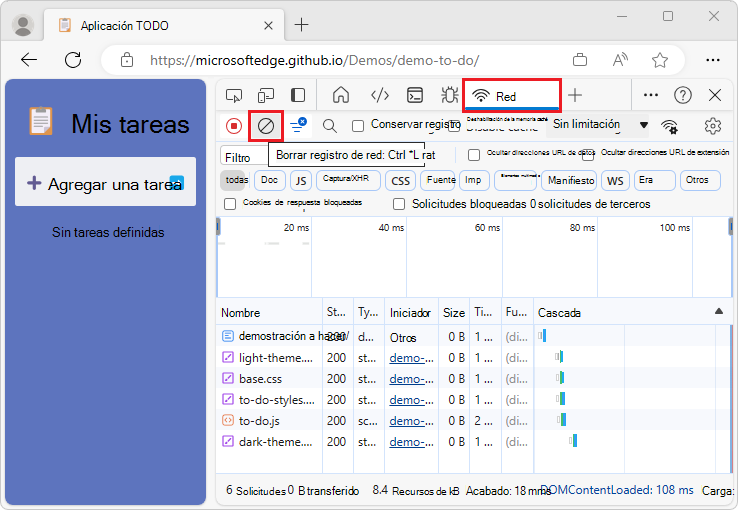This screenshot has height=510, width=738.
Task: Click the Agregar una tarea field
Action: [x=105, y=182]
